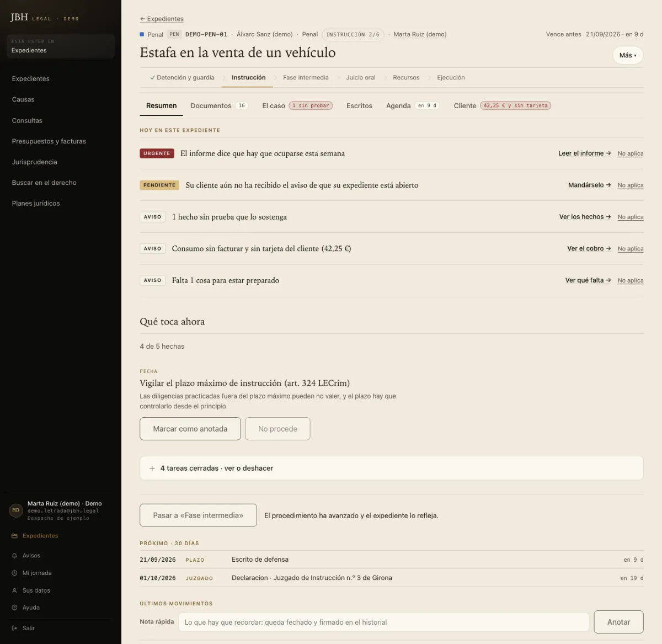Click the plus icon before 4 tareas cerradas
662x644 pixels.
[x=152, y=469]
